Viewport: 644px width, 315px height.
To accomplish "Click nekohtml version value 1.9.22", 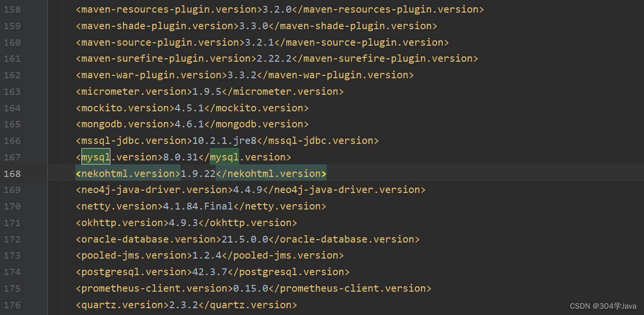I will (198, 174).
